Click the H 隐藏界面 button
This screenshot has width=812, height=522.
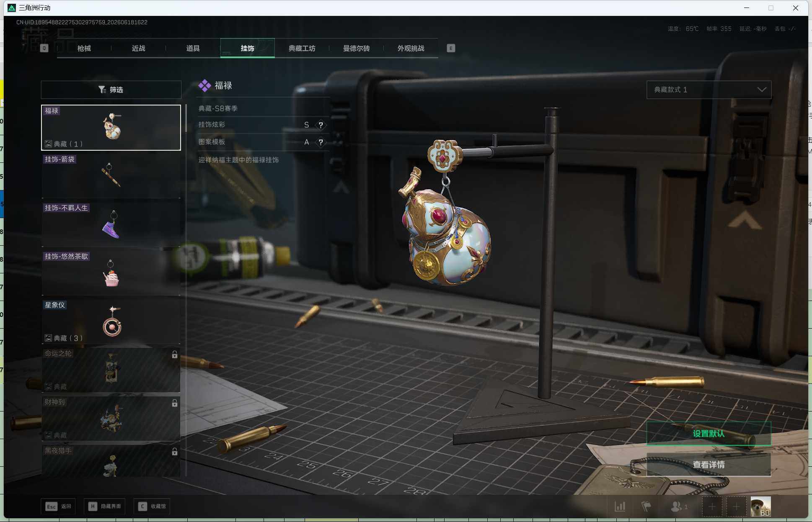(104, 507)
